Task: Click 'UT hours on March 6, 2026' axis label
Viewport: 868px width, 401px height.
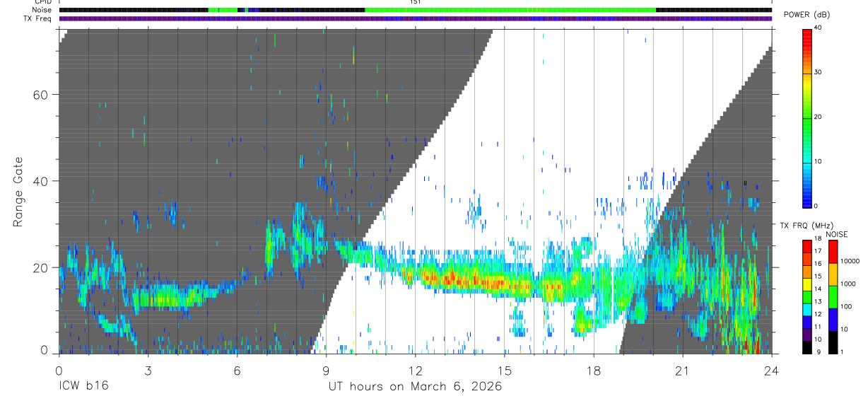Action: [415, 387]
